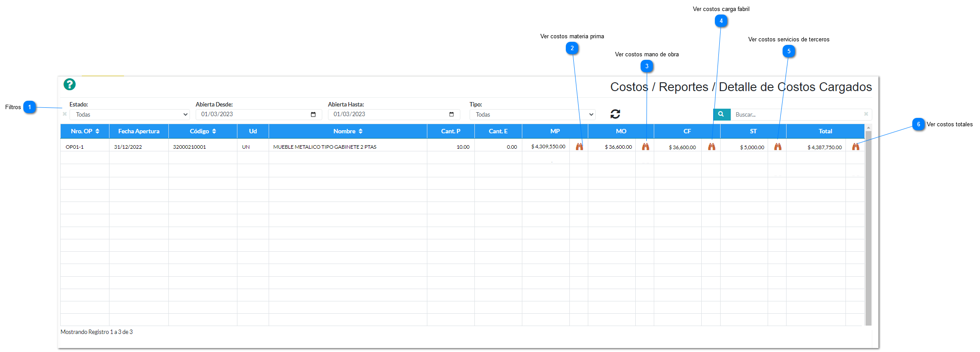Click the scrollbar up arrow

click(x=868, y=128)
